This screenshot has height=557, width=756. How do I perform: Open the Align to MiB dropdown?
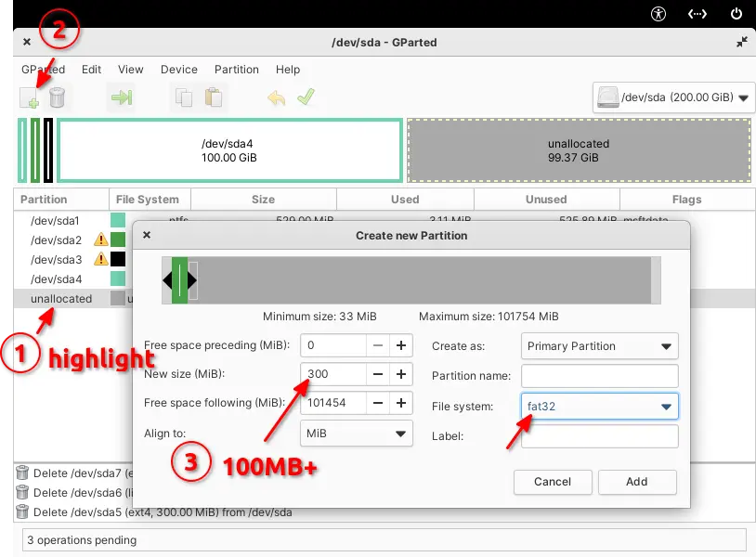coord(356,434)
